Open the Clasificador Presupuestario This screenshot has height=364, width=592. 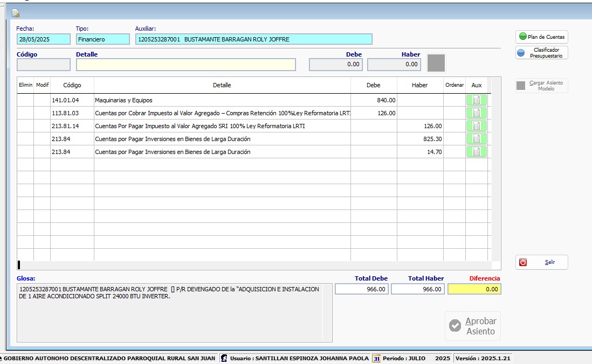[x=541, y=53]
